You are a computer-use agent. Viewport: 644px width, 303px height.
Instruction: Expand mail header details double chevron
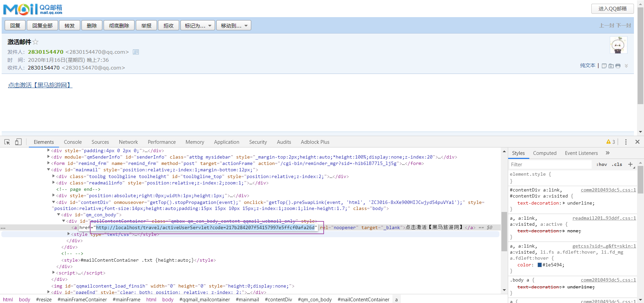click(x=626, y=66)
